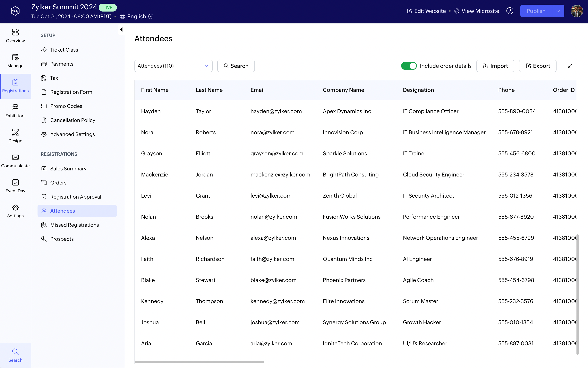Click the bottom Search magnifier icon

(x=15, y=352)
